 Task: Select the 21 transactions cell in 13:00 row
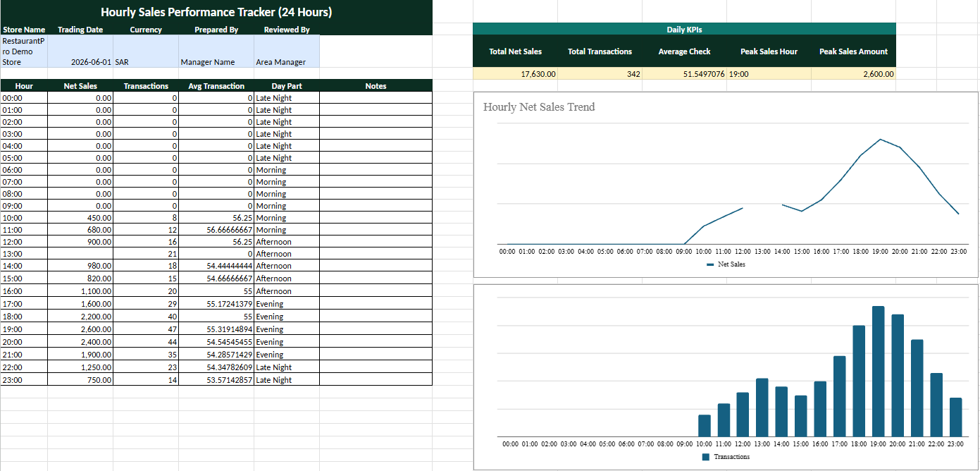[146, 254]
